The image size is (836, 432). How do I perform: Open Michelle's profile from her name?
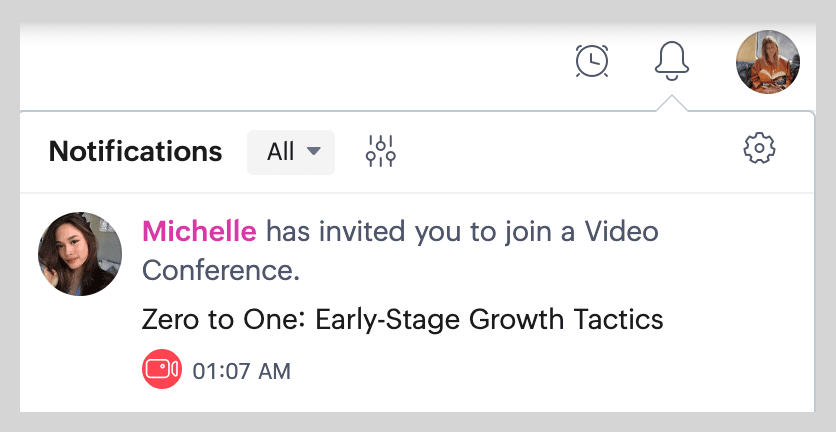(199, 232)
